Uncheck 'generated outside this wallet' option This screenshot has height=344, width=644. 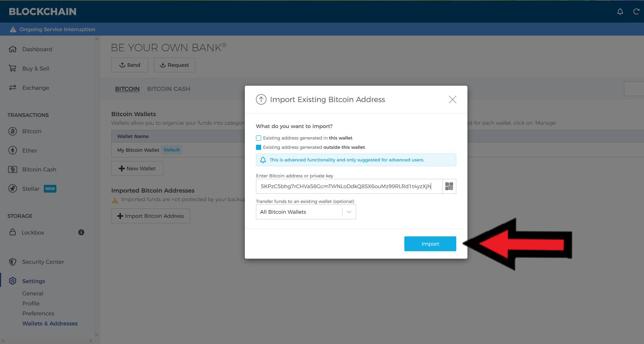[259, 147]
